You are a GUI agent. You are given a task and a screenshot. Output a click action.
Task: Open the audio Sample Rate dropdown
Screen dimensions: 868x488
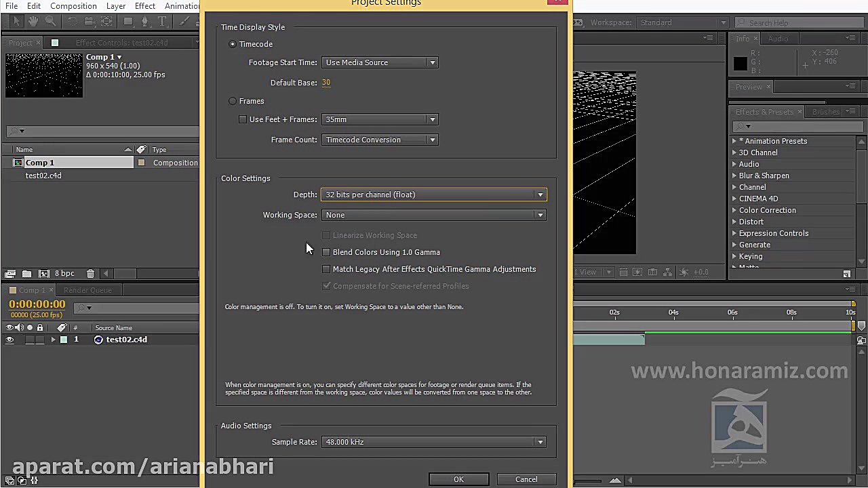click(434, 442)
